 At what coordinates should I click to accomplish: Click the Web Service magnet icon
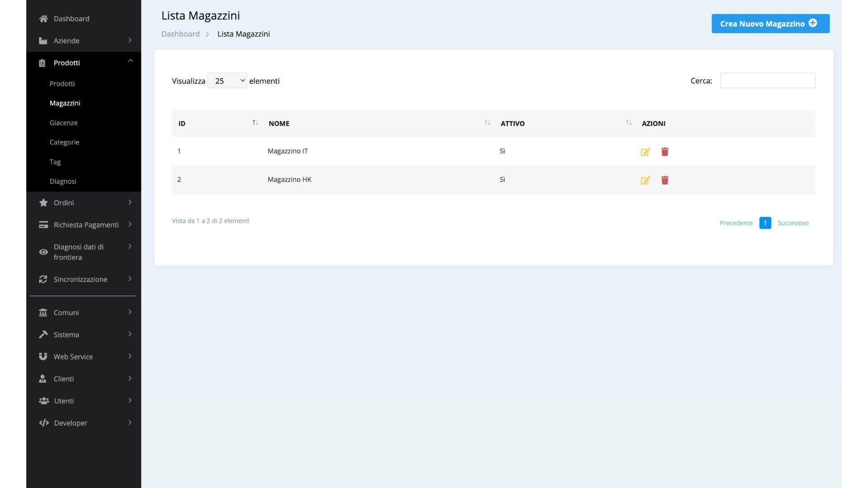coord(43,357)
